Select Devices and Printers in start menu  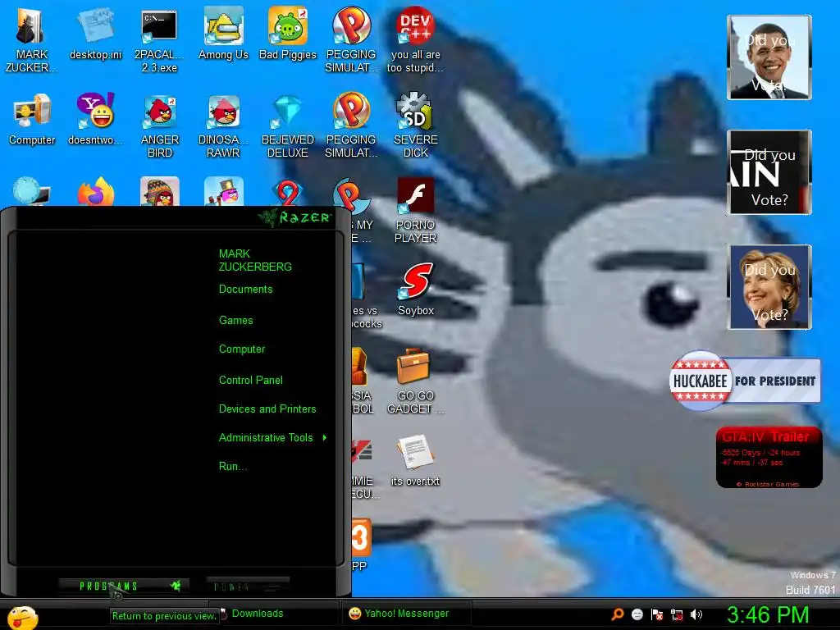point(267,409)
